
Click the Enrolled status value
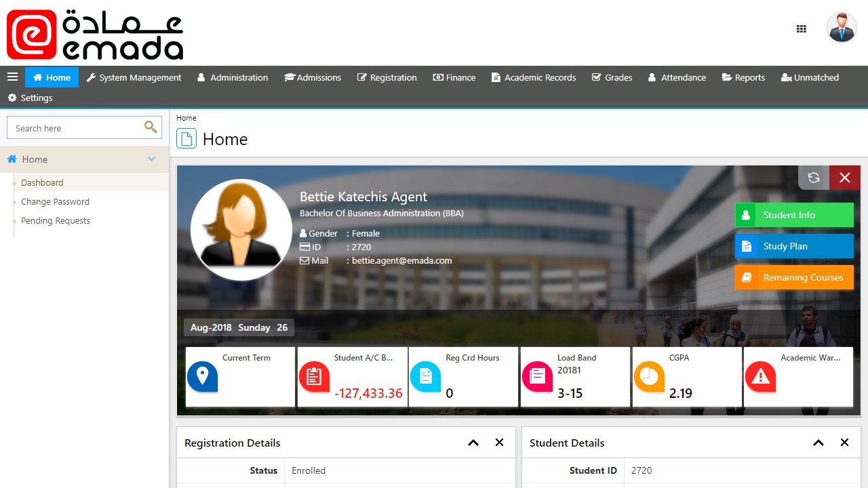click(309, 470)
